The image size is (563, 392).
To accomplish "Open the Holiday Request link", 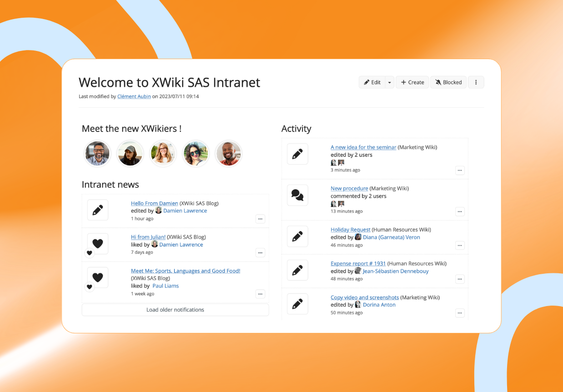I will (x=351, y=230).
